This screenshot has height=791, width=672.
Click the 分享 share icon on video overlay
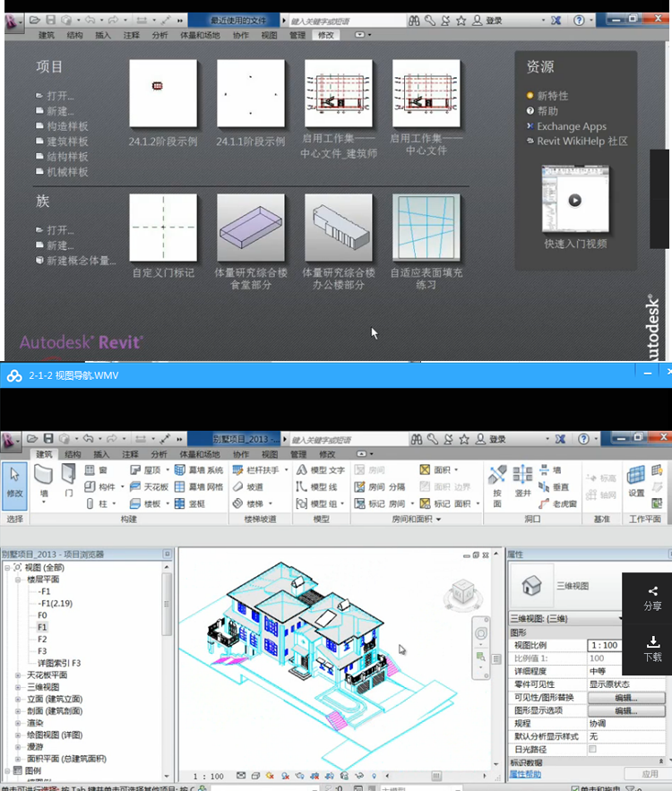tap(653, 598)
